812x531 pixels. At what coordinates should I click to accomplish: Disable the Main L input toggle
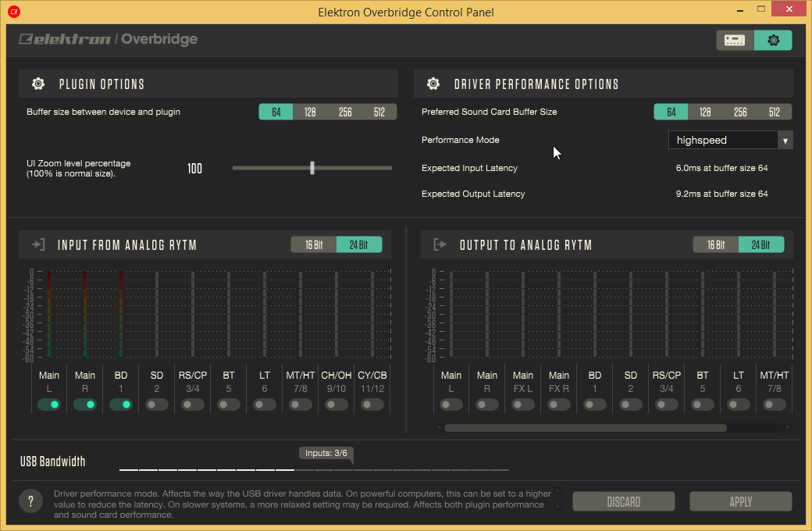[49, 404]
